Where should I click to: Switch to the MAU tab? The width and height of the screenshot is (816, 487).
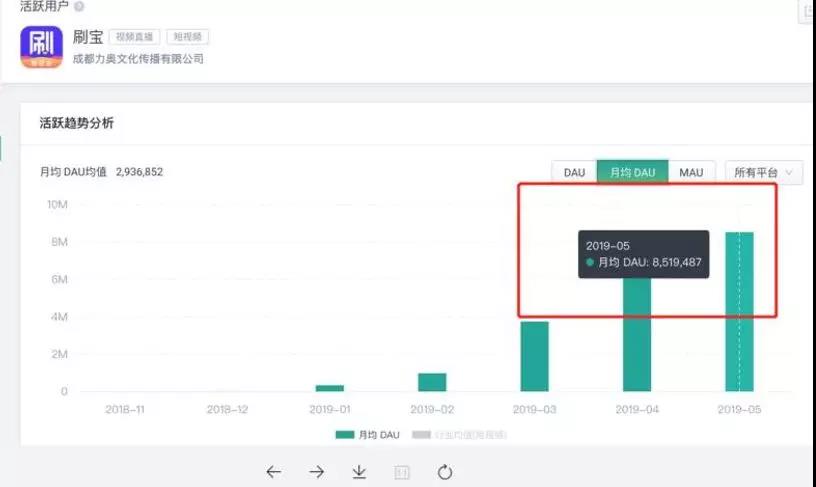coord(692,172)
